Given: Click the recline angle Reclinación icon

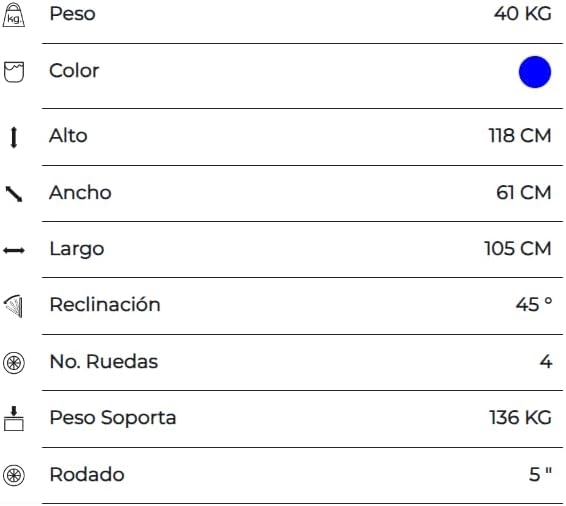Looking at the screenshot, I should coord(13,306).
